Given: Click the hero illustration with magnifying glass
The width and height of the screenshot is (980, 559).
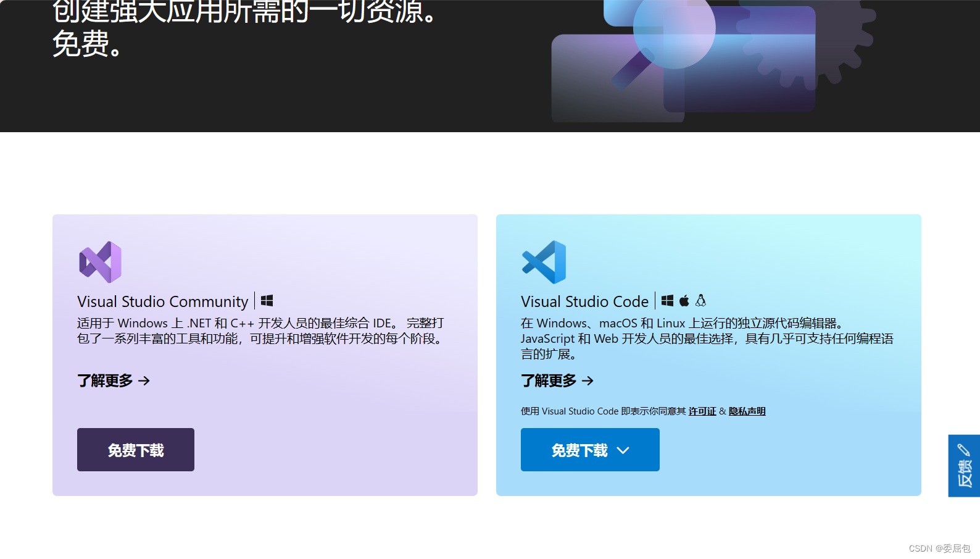Looking at the screenshot, I should (713, 60).
